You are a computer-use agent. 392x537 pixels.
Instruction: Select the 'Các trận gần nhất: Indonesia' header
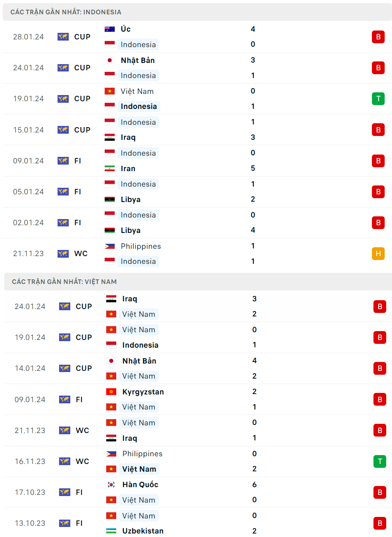[x=66, y=12]
